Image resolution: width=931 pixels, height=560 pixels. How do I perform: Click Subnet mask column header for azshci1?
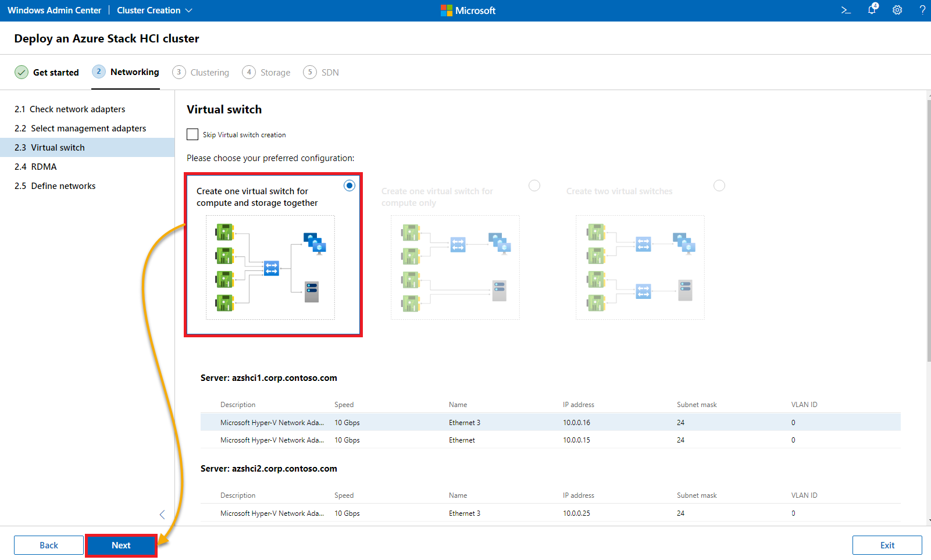[x=697, y=405]
